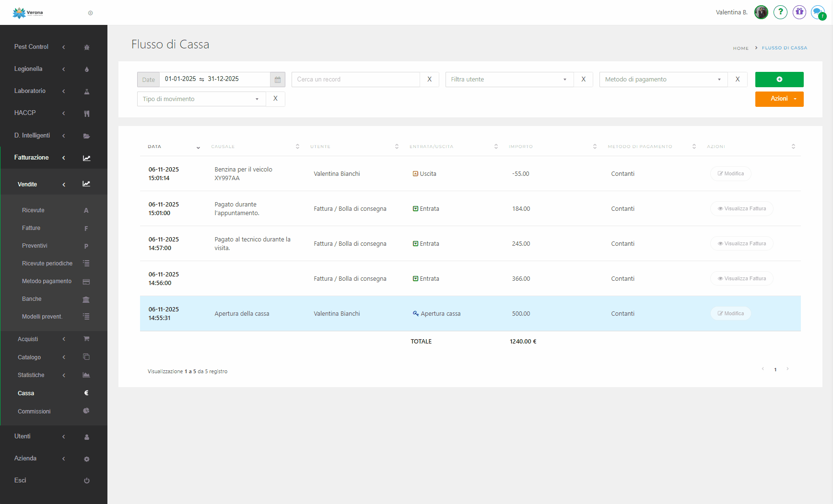Click the sidebar collapse circle icon

91,13
